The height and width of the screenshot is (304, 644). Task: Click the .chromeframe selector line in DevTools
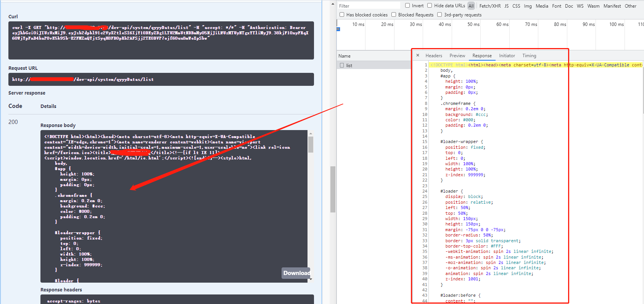coord(458,103)
